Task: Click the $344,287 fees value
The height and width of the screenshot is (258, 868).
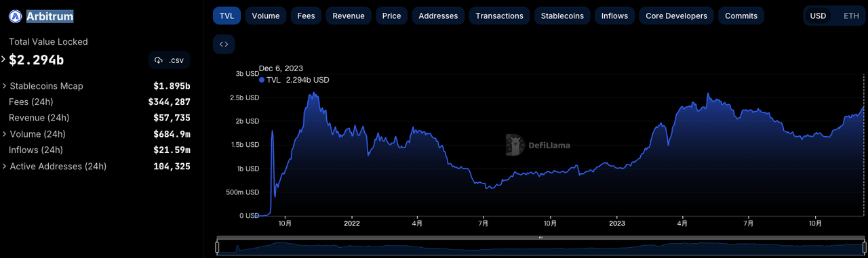Action: 170,102
